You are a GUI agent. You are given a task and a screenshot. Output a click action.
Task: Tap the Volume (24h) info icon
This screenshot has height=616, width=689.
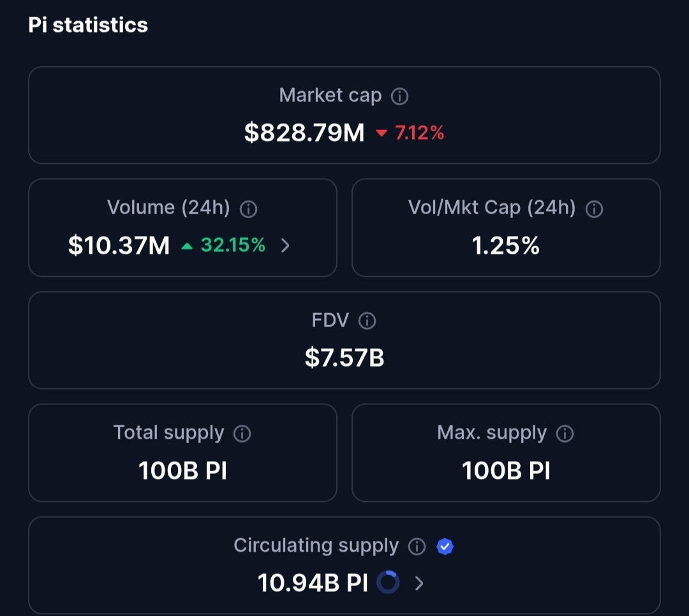(248, 209)
